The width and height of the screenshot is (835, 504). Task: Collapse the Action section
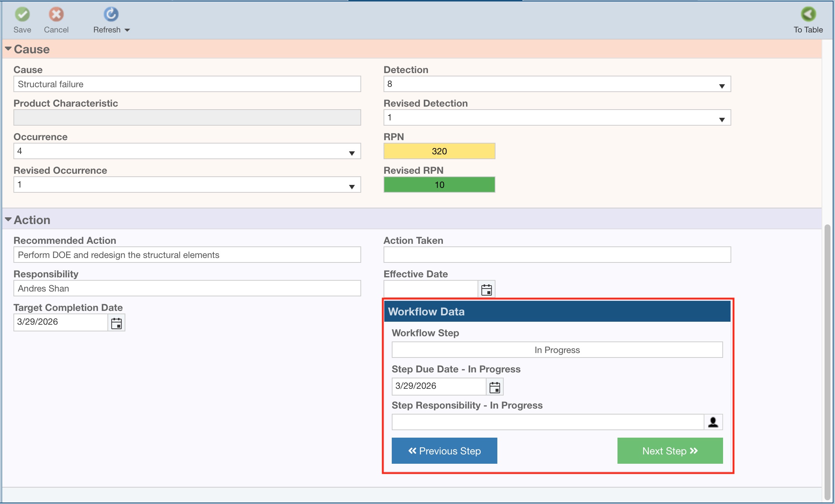[8, 220]
